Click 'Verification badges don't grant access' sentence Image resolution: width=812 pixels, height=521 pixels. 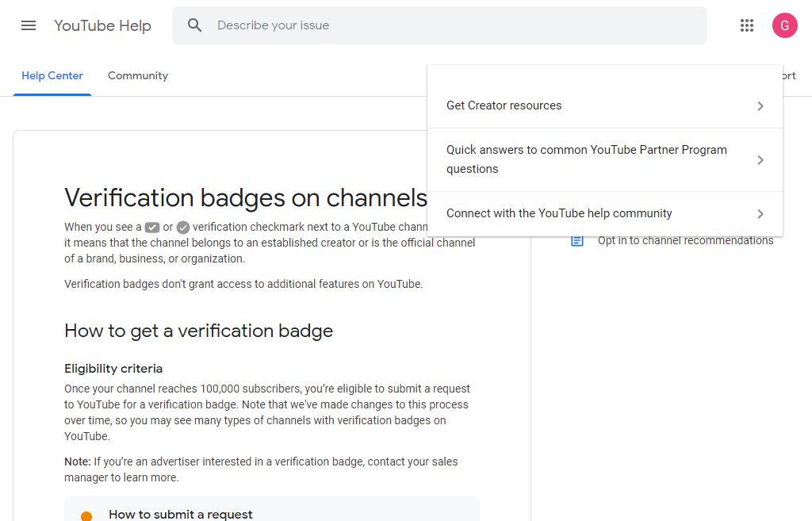243,284
